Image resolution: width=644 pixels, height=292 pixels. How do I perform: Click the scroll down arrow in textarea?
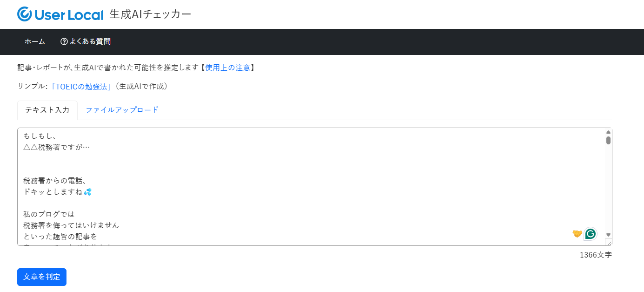point(608,235)
